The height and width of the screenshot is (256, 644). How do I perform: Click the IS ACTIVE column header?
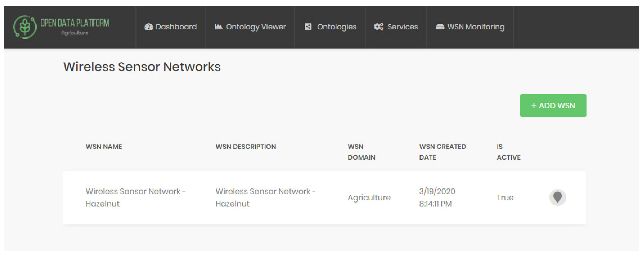pyautogui.click(x=508, y=152)
